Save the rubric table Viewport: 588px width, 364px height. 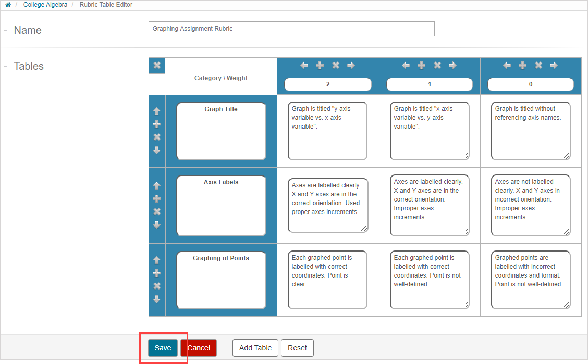[163, 348]
